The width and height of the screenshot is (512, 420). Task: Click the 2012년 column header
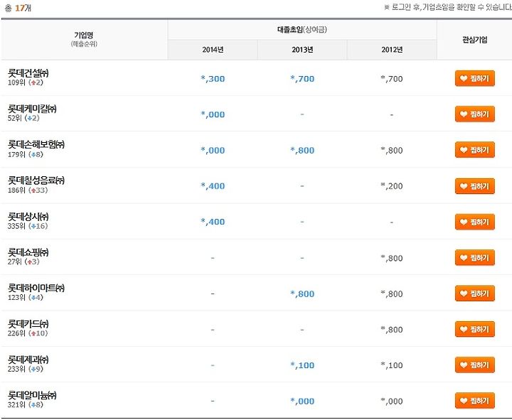(x=392, y=50)
